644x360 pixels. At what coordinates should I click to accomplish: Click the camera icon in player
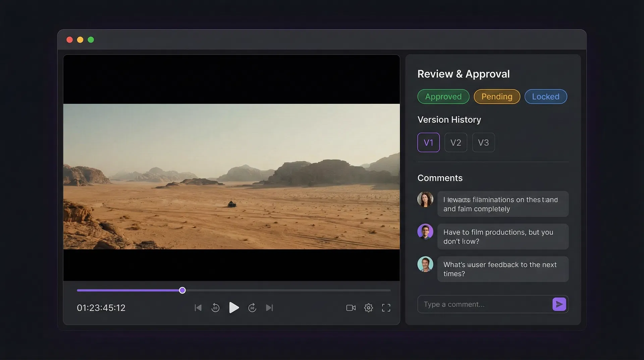(351, 308)
